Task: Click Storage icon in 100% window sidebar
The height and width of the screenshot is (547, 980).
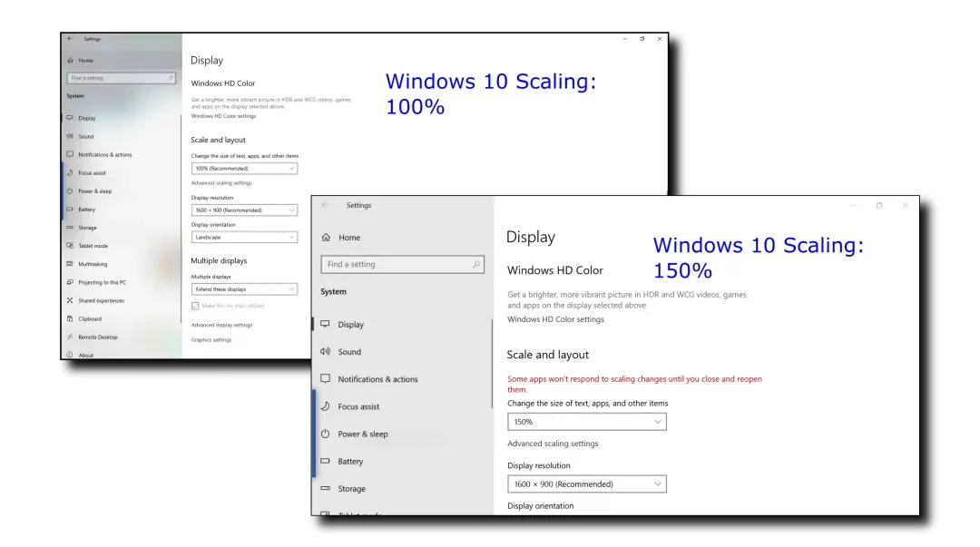Action: (x=70, y=228)
